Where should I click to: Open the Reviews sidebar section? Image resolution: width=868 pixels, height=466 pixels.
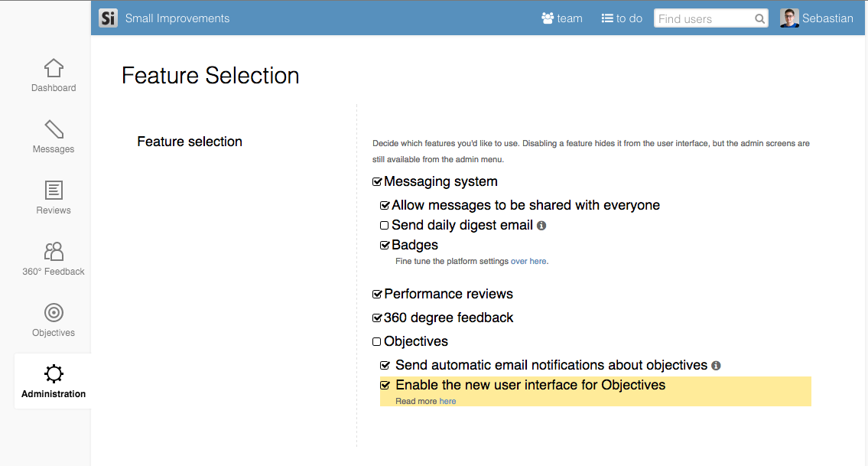coord(53,197)
